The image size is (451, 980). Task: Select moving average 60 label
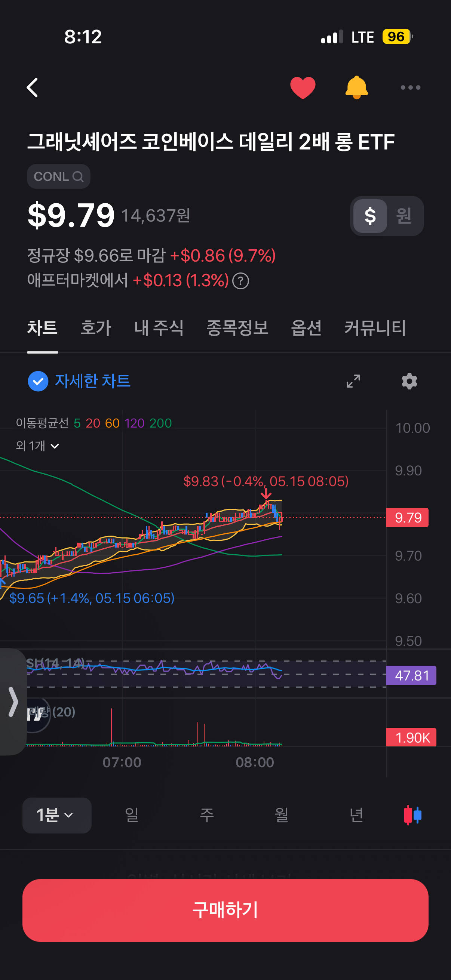(x=112, y=423)
